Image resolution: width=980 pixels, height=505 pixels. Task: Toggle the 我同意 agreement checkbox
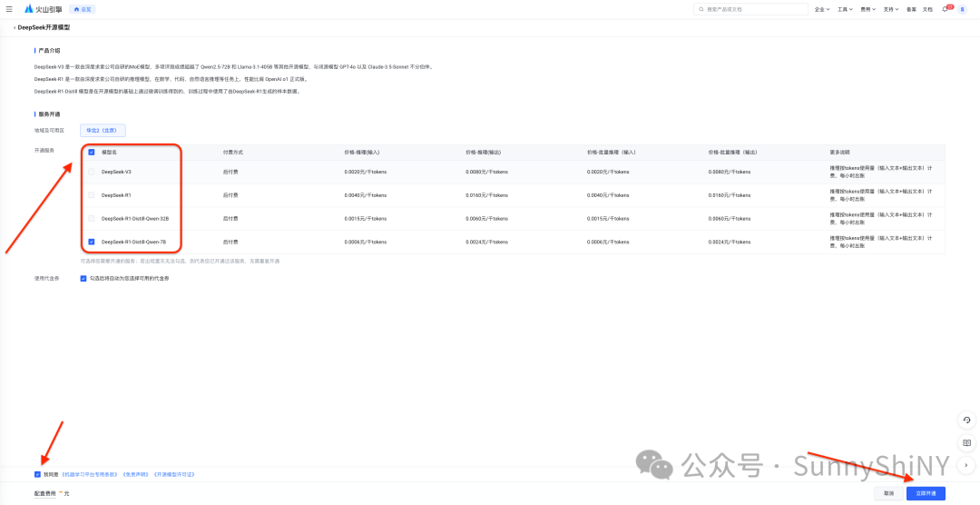pyautogui.click(x=37, y=474)
